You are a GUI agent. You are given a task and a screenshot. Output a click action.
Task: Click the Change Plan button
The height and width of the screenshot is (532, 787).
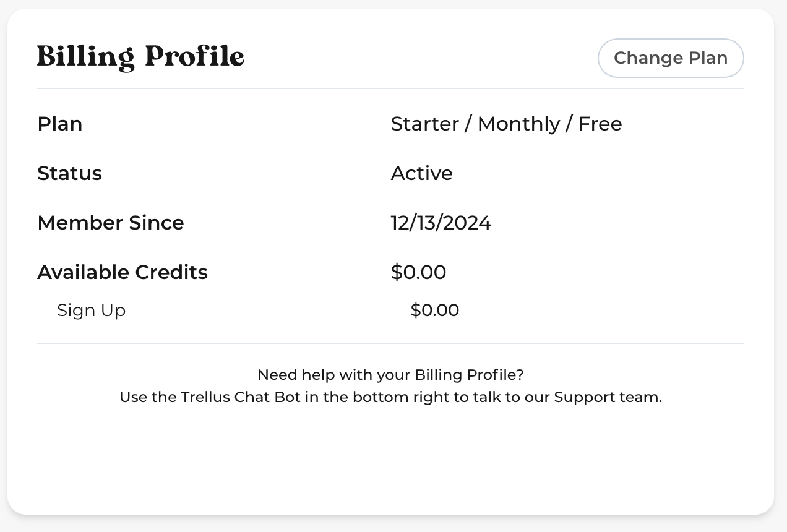[671, 58]
